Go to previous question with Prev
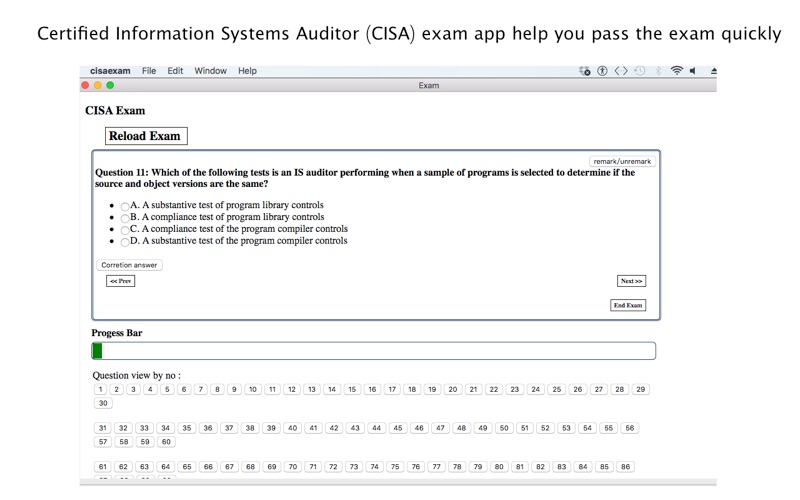This screenshot has height=500, width=800. [120, 281]
